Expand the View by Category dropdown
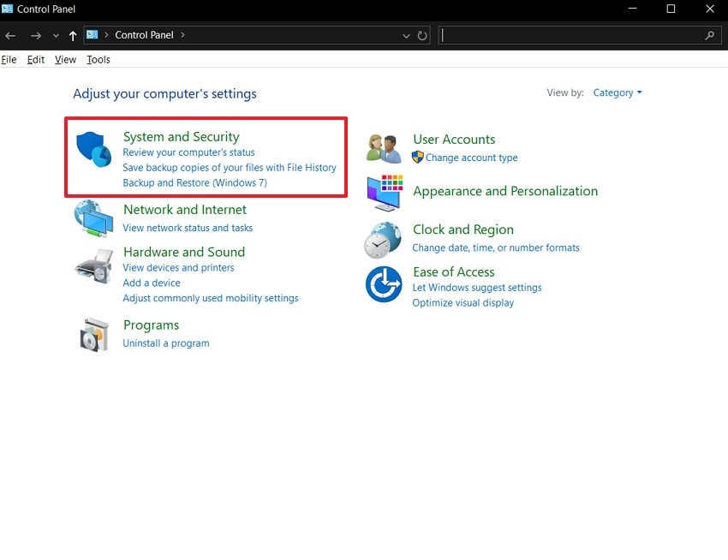 [x=618, y=92]
